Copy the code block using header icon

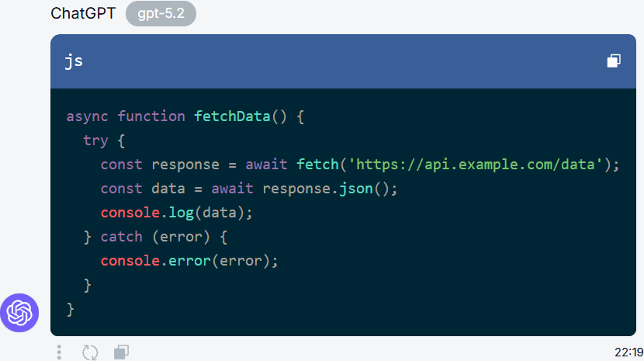614,61
